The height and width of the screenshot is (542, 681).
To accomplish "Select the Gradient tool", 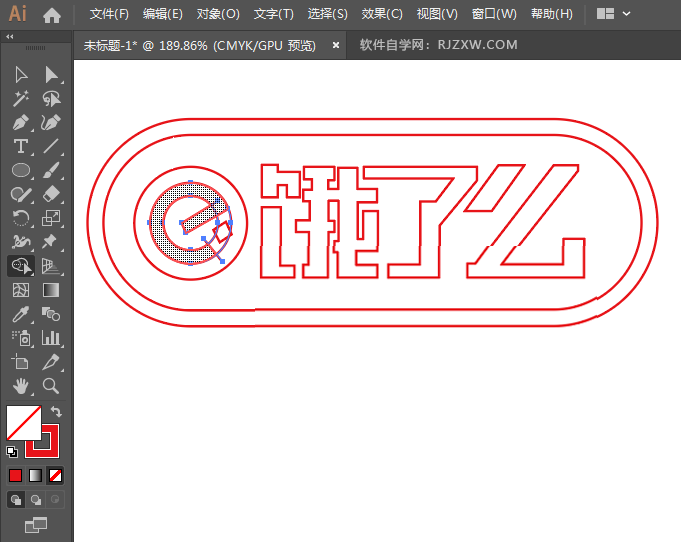I will 51,290.
